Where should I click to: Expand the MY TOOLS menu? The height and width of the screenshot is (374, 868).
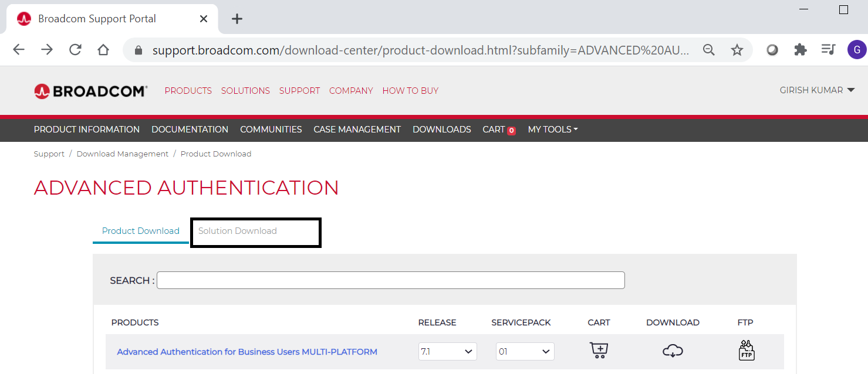click(x=553, y=130)
